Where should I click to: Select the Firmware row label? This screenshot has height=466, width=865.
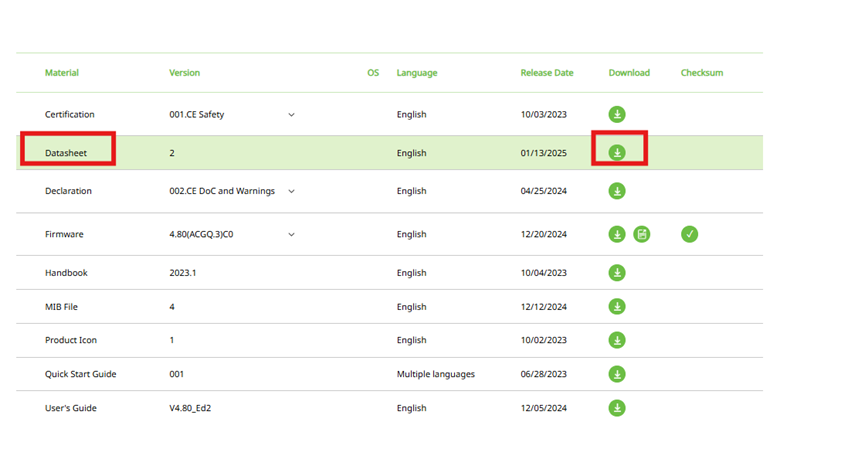pos(64,234)
